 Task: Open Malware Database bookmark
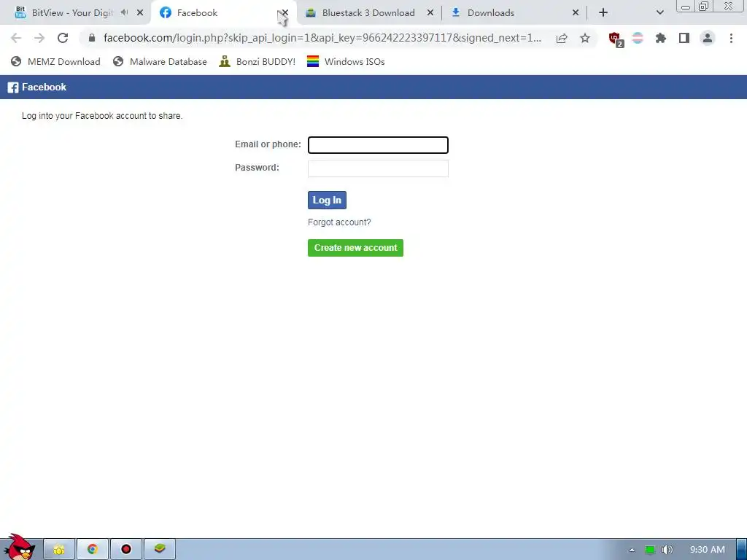pos(160,61)
